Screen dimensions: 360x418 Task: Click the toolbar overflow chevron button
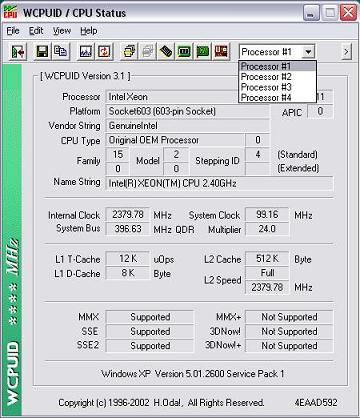tap(346, 52)
